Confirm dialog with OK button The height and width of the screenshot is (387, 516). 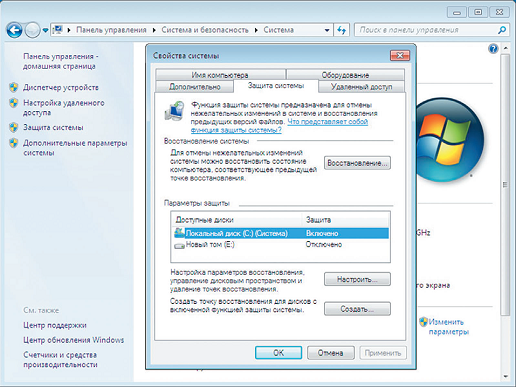[x=279, y=353]
